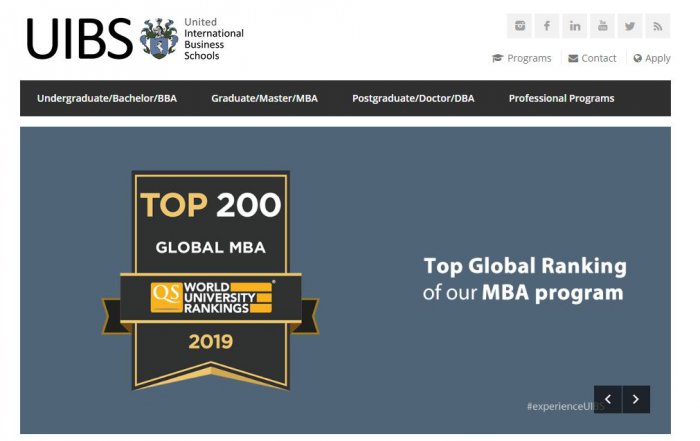
Task: Click the large UIBS wordmark
Action: pos(79,39)
